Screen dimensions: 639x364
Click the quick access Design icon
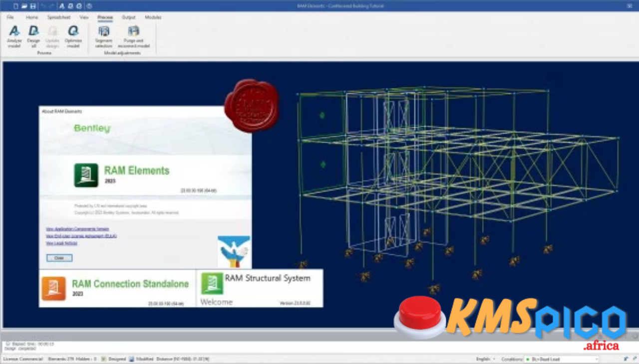(x=70, y=6)
